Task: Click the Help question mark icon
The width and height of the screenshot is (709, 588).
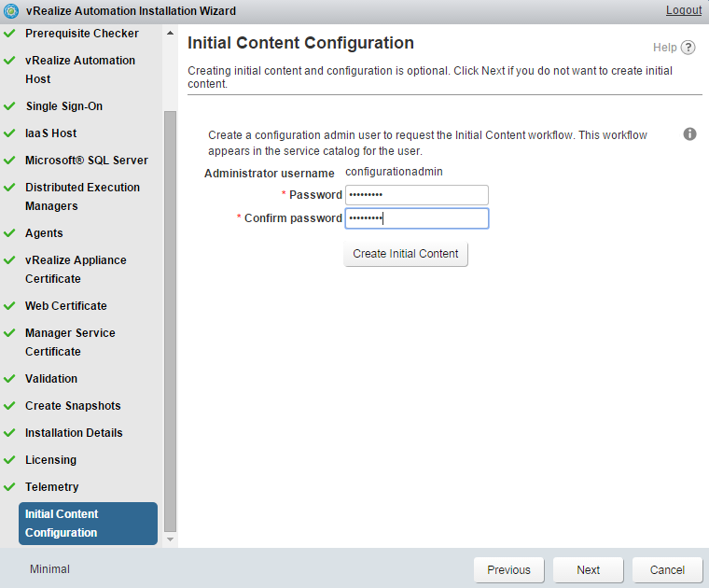Action: 688,48
